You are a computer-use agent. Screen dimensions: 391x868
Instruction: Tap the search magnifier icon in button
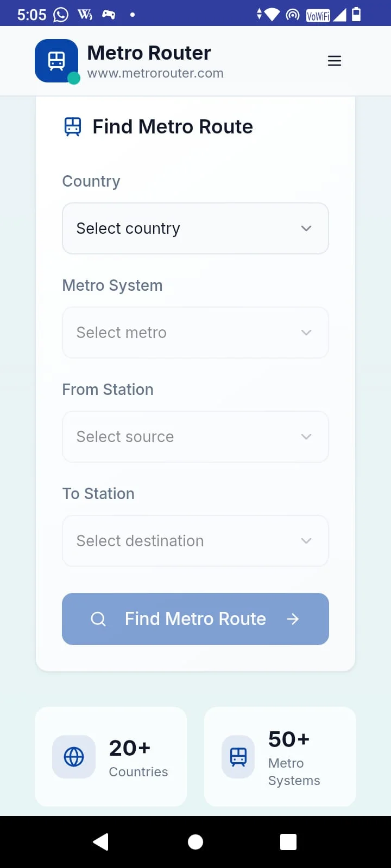coord(98,619)
